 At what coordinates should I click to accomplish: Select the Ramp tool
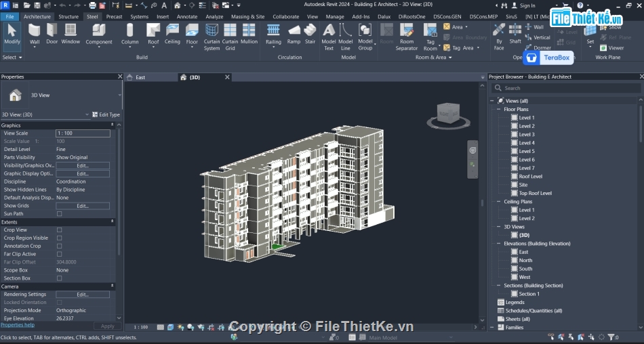click(294, 35)
